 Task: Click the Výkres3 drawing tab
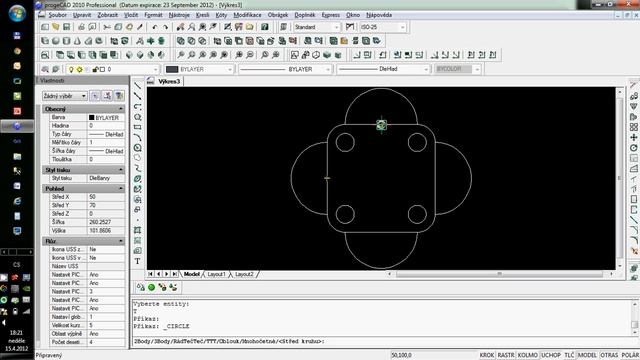(x=169, y=81)
